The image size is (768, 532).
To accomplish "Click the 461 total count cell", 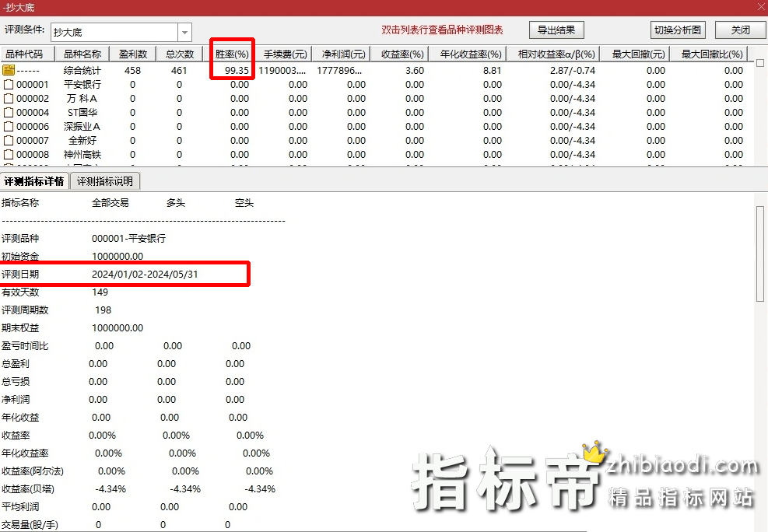I will [179, 71].
